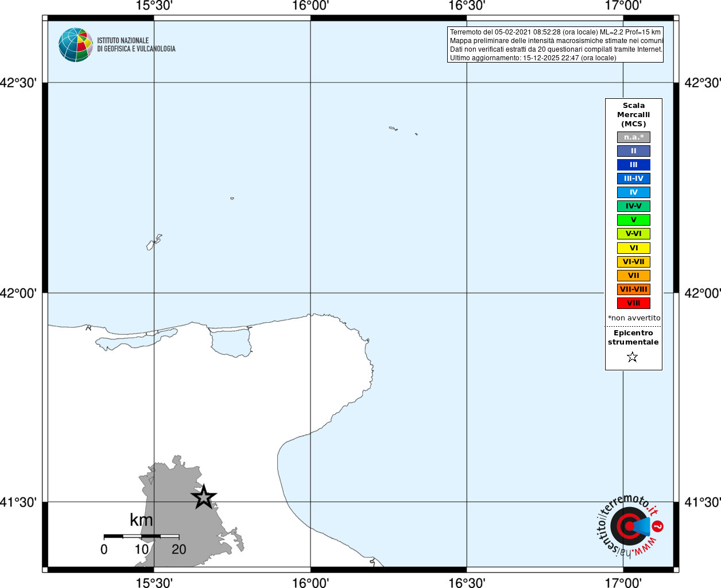Choose the V-VI legend color box
The height and width of the screenshot is (588, 721).
point(633,234)
